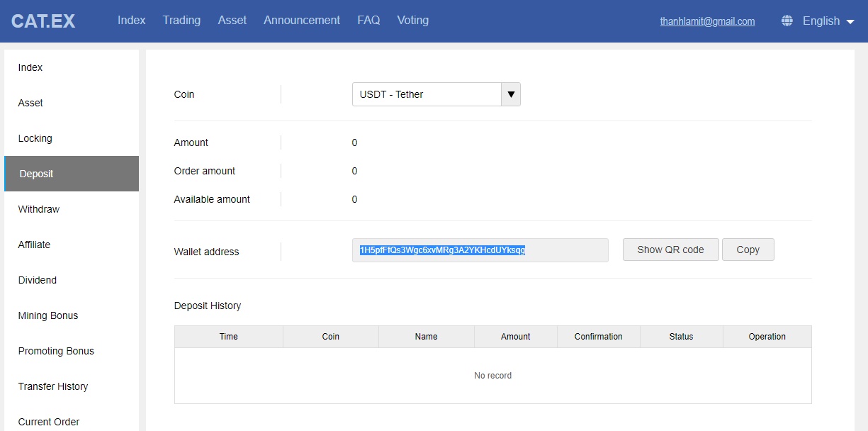Select Locking in the left sidebar
The width and height of the screenshot is (868, 431).
(35, 138)
